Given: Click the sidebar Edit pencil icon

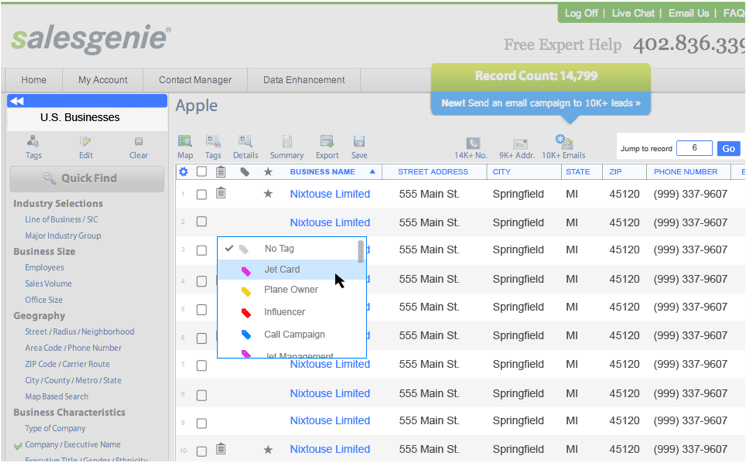Looking at the screenshot, I should [86, 141].
